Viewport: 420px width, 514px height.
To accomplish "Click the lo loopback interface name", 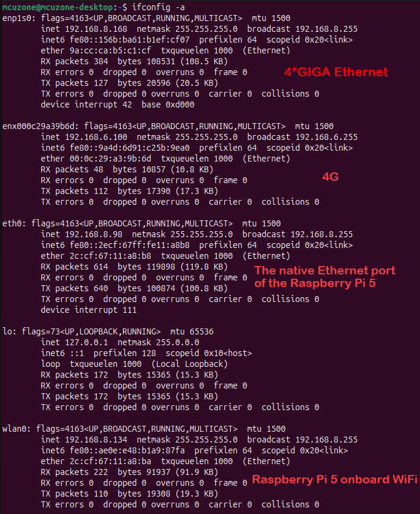I will point(8,331).
